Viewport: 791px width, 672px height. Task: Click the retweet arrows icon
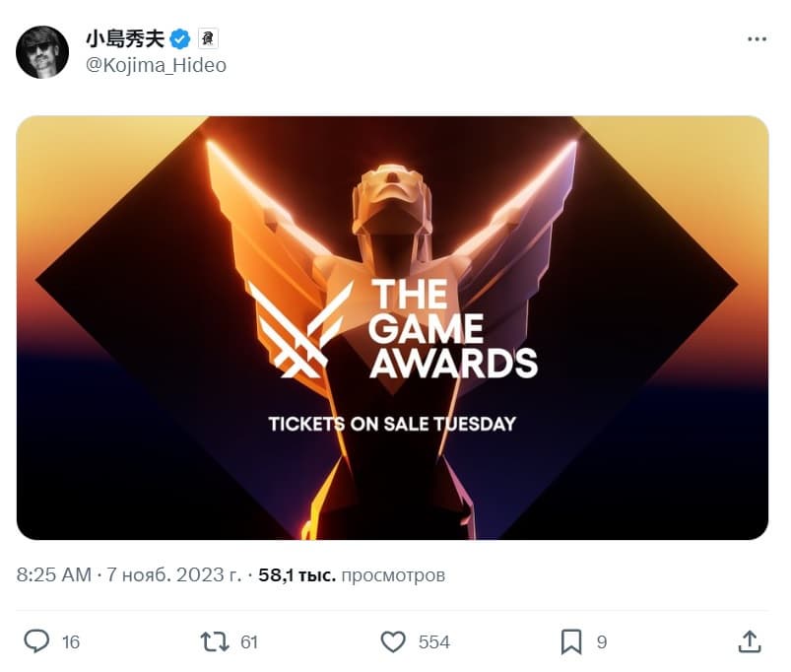coord(215,641)
